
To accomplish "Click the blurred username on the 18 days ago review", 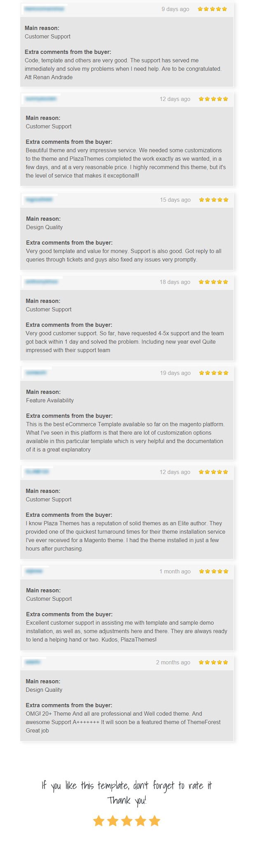I will point(42,282).
